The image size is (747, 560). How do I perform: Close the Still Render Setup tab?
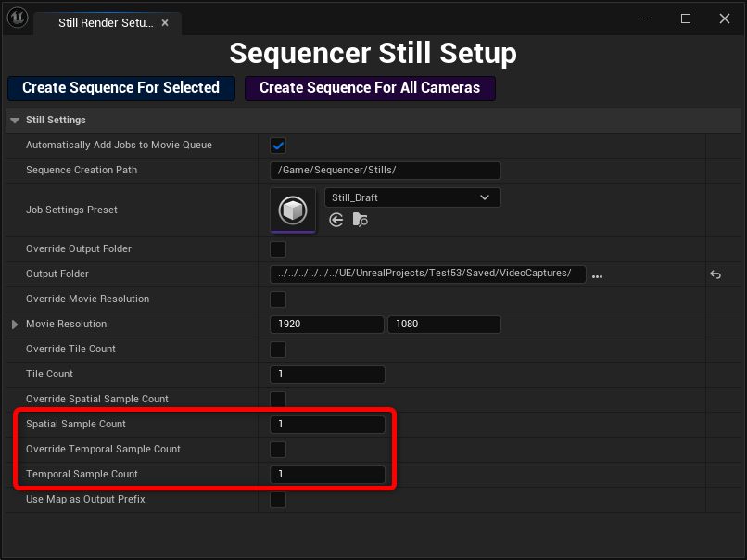click(x=165, y=22)
